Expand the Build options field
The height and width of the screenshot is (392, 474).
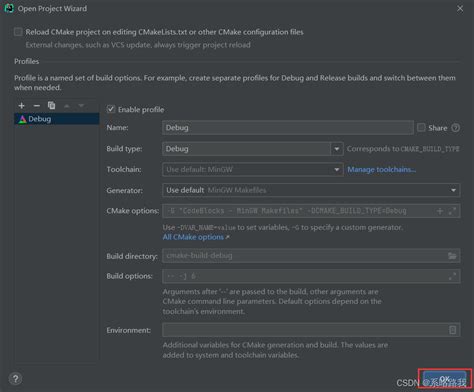click(x=452, y=276)
